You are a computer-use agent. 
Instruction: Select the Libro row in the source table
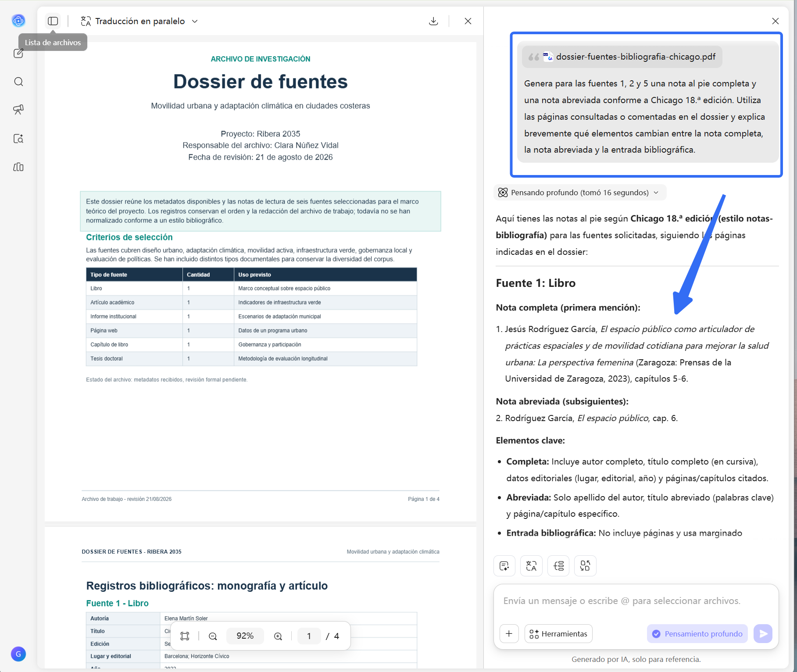251,289
